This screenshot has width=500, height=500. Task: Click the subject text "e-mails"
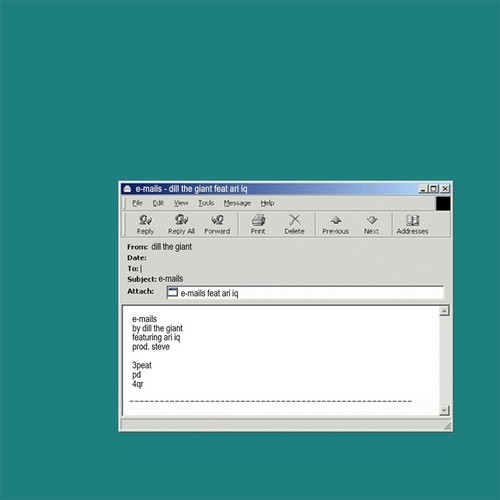point(171,279)
